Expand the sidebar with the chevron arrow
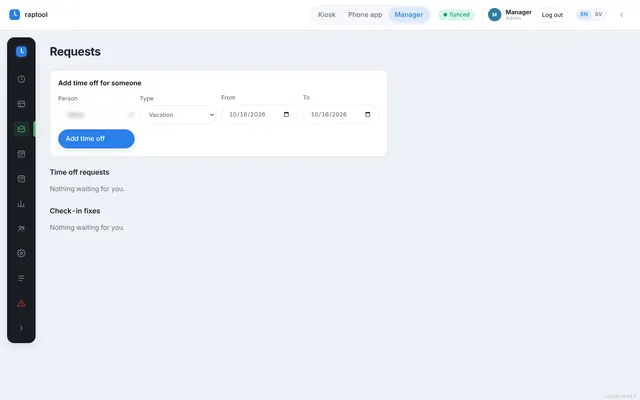Screen dimensions: 640x400 point(21,328)
